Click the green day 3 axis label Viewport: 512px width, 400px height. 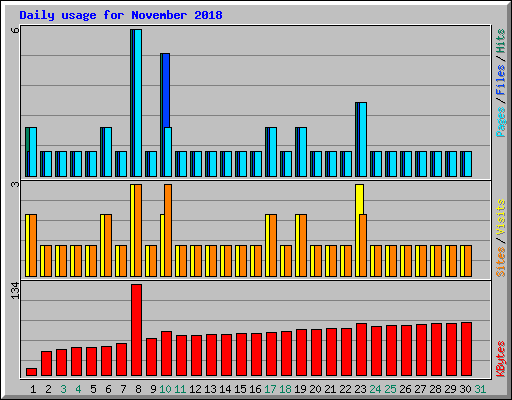tap(63, 389)
